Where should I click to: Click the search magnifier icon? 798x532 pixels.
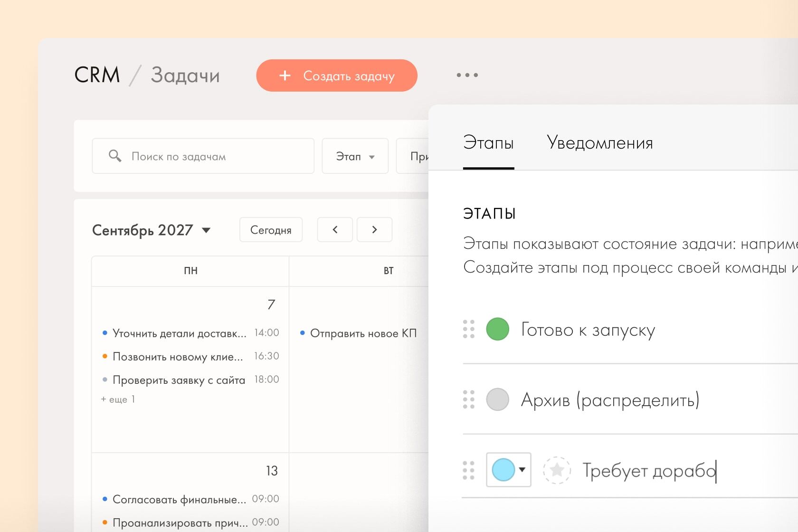point(115,156)
